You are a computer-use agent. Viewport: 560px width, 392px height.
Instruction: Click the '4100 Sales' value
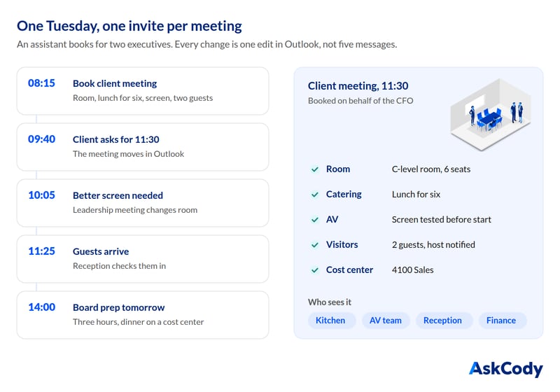point(412,270)
